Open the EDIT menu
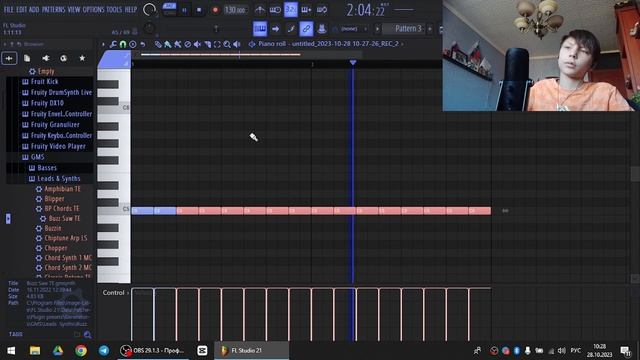Viewport: 640px width, 360px height. [x=21, y=9]
